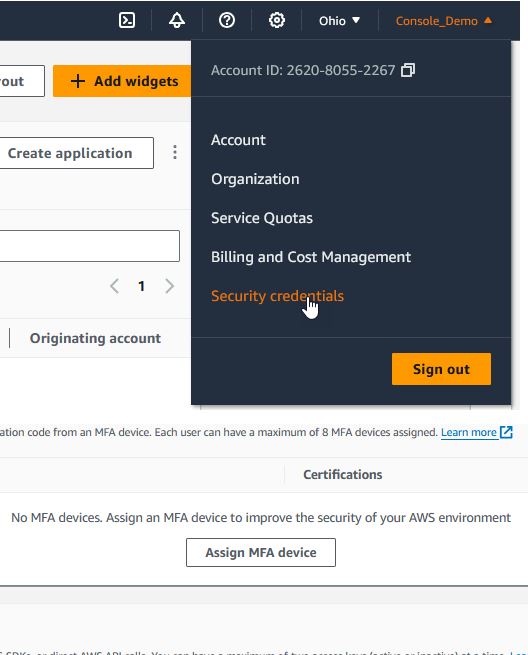Click the Add widgets button
This screenshot has height=655, width=528.
click(122, 81)
